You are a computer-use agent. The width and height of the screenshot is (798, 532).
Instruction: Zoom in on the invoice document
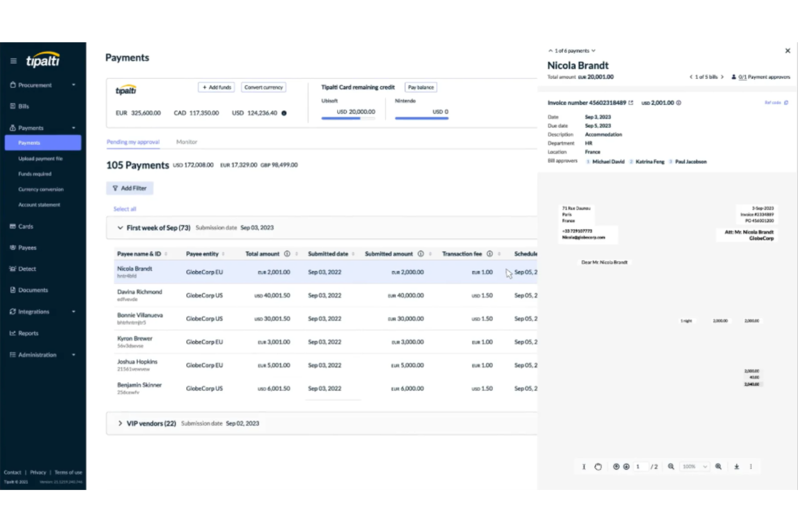click(718, 467)
